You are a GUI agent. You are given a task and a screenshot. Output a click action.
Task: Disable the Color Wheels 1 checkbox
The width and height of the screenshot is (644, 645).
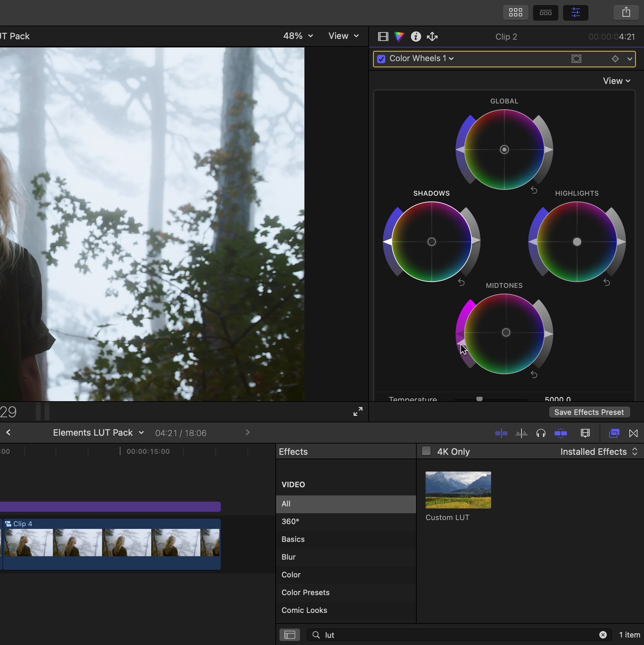[x=381, y=59]
